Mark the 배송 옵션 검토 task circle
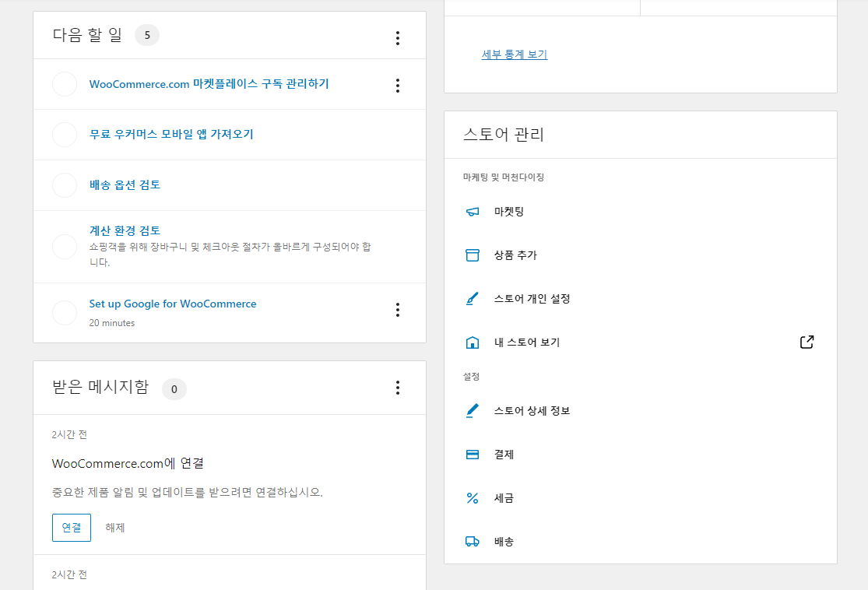This screenshot has width=868, height=590. (x=65, y=184)
